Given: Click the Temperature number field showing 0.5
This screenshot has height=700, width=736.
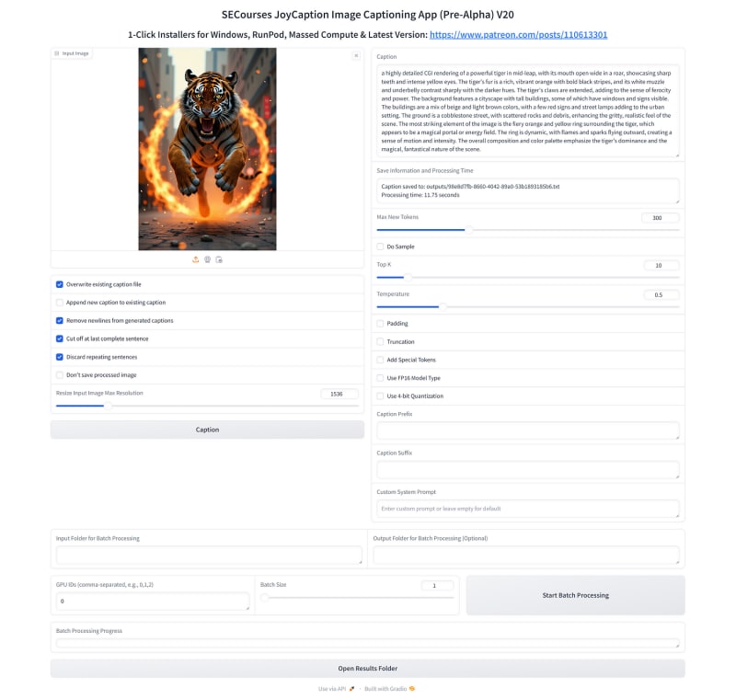Looking at the screenshot, I should (661, 295).
